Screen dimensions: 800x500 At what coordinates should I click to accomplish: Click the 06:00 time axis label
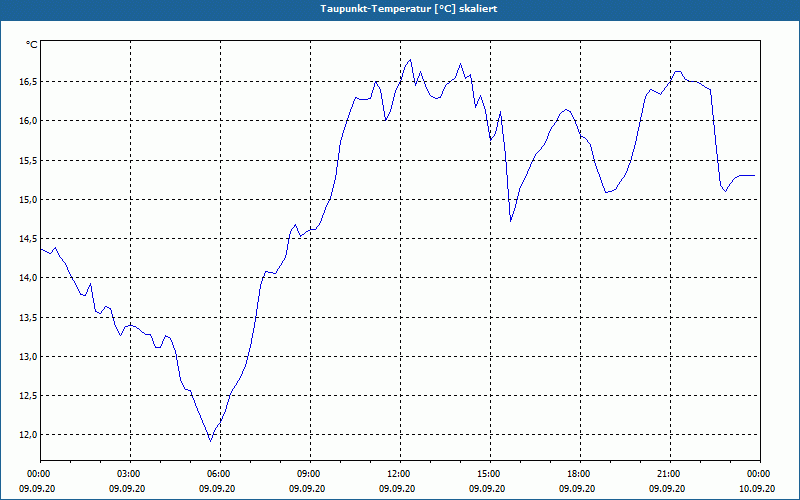pyautogui.click(x=220, y=474)
